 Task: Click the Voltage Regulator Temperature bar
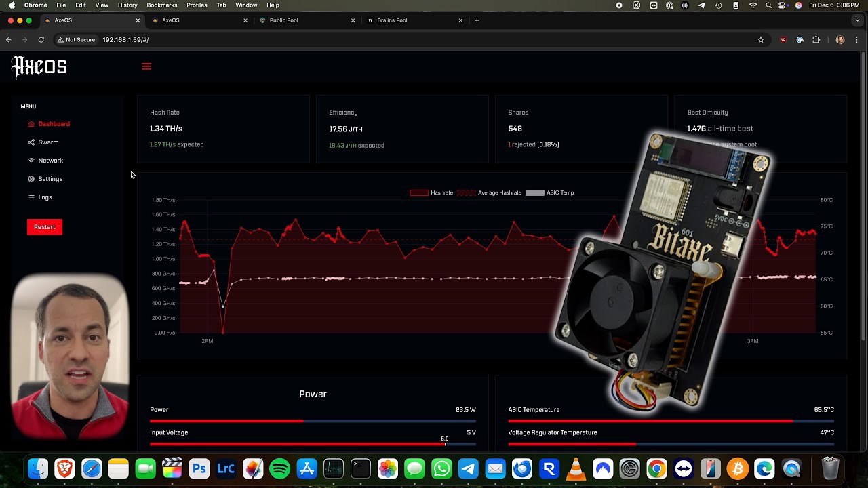[x=671, y=444]
